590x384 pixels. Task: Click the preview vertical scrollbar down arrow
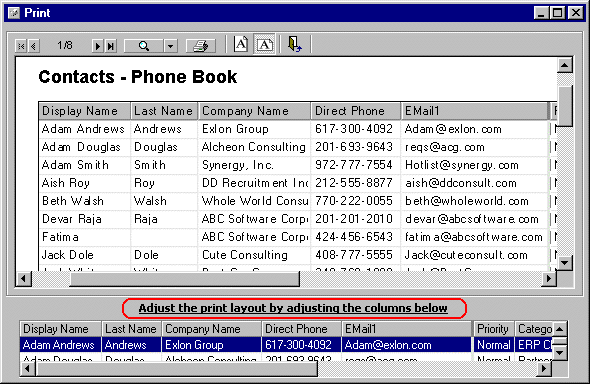pyautogui.click(x=564, y=263)
